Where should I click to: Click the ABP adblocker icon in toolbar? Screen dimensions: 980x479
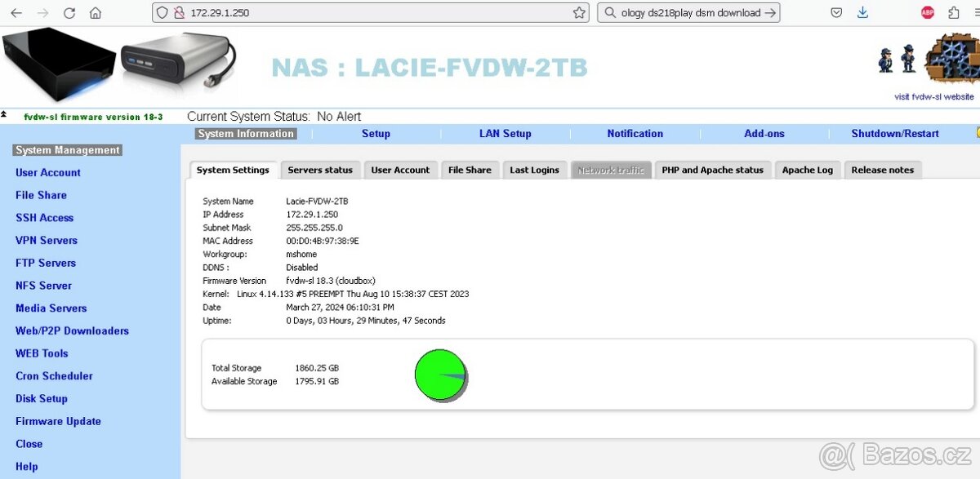tap(928, 12)
